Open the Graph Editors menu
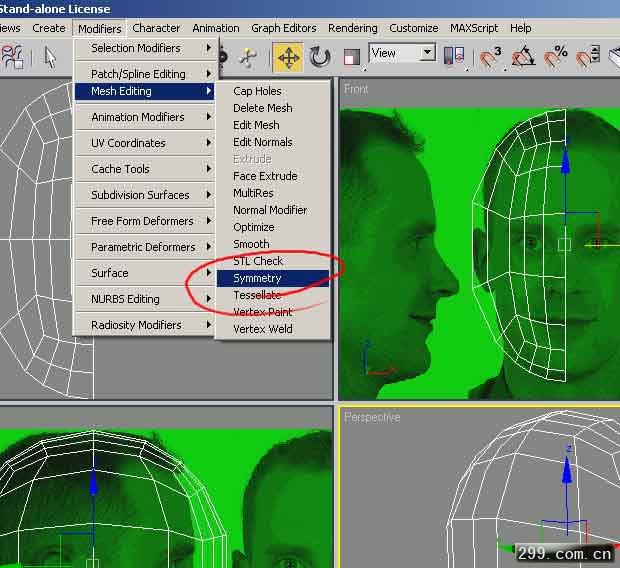620x568 pixels. 284,28
